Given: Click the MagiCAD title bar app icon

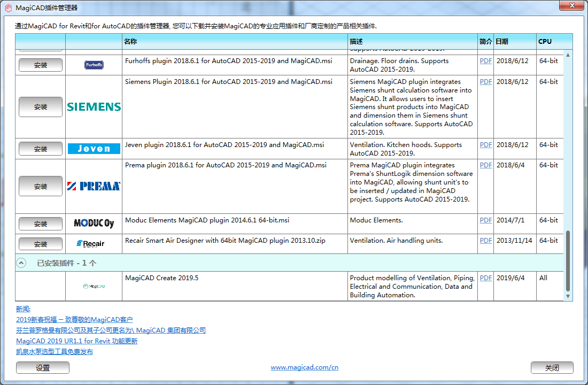Looking at the screenshot, I should tap(8, 8).
